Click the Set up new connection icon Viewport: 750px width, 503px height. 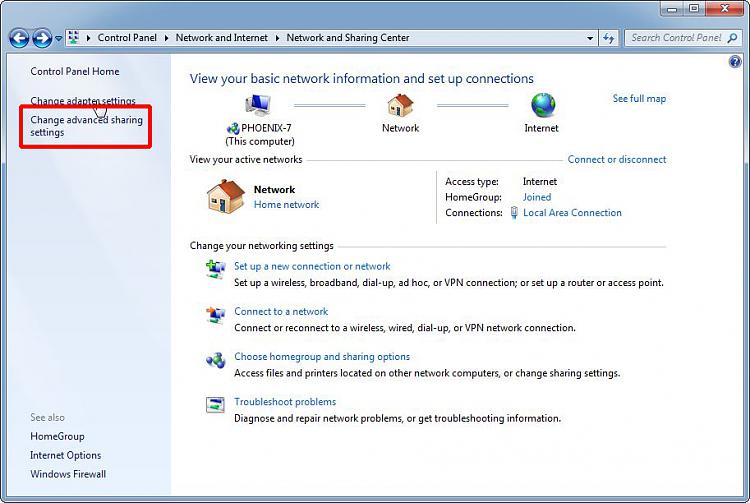pyautogui.click(x=215, y=269)
